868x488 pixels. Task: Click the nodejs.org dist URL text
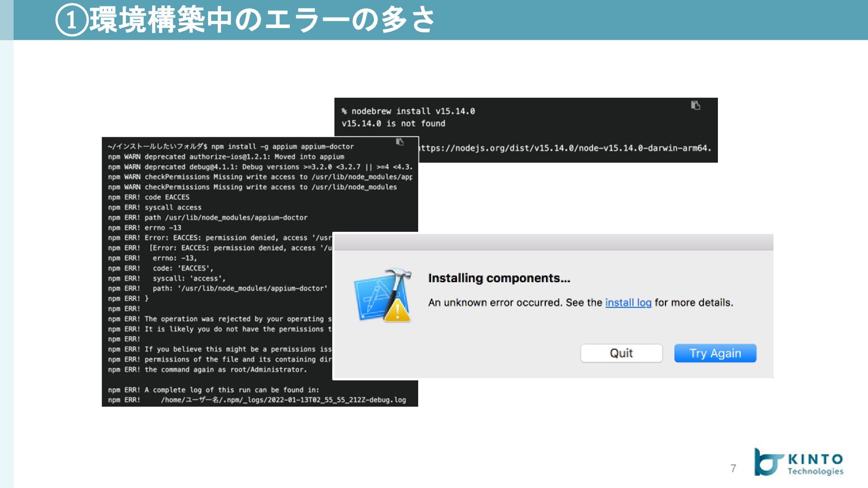pyautogui.click(x=565, y=148)
